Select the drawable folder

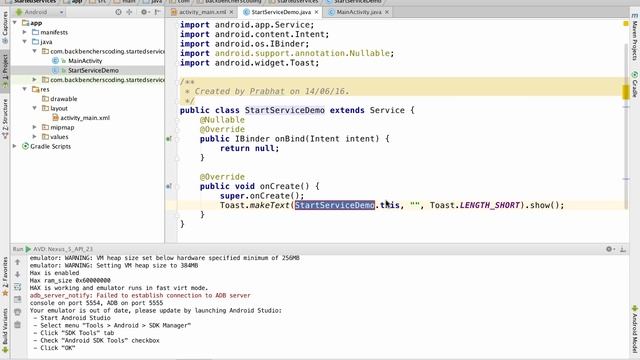(64, 99)
